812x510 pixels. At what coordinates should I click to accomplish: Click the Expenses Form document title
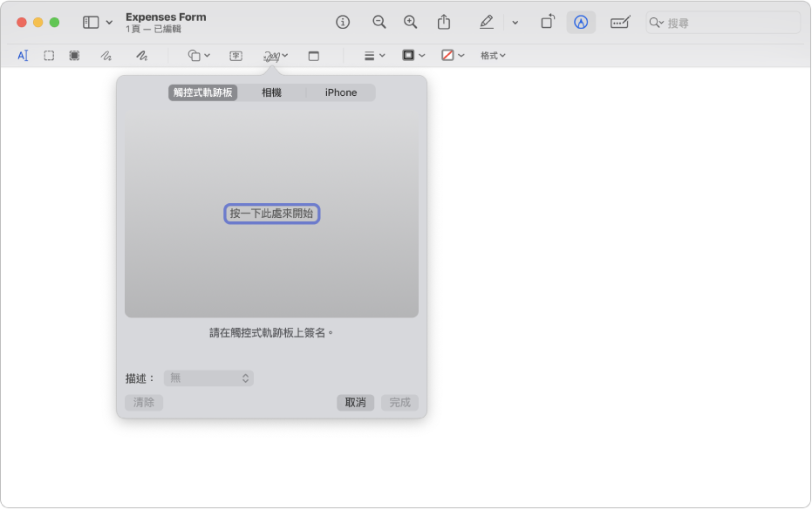click(x=166, y=17)
